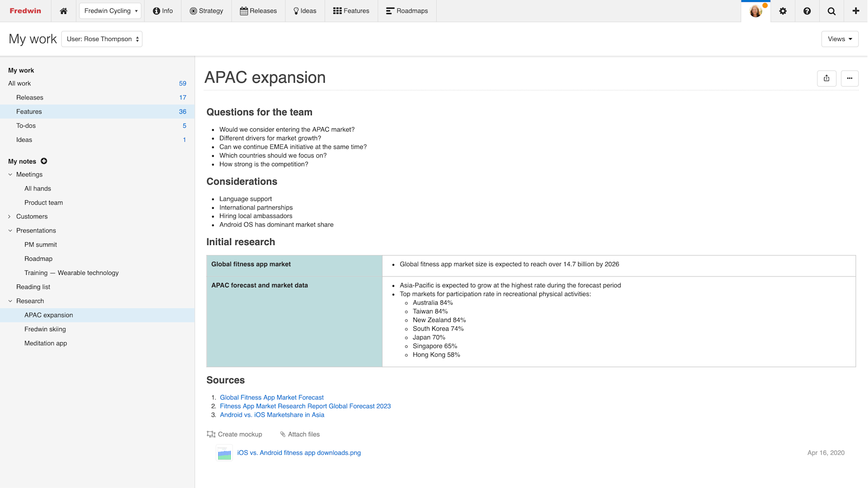Select To-dos in the sidebar
Image resolution: width=868 pixels, height=488 pixels.
point(26,125)
